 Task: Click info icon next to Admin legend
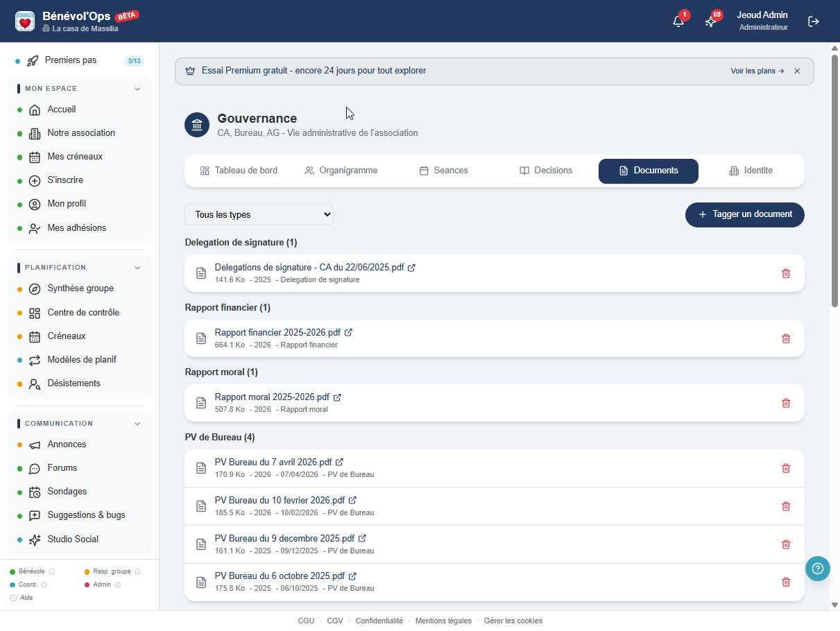click(x=117, y=585)
